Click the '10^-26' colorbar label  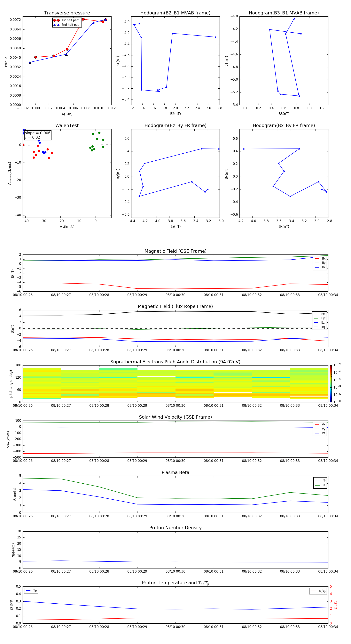[338, 365]
